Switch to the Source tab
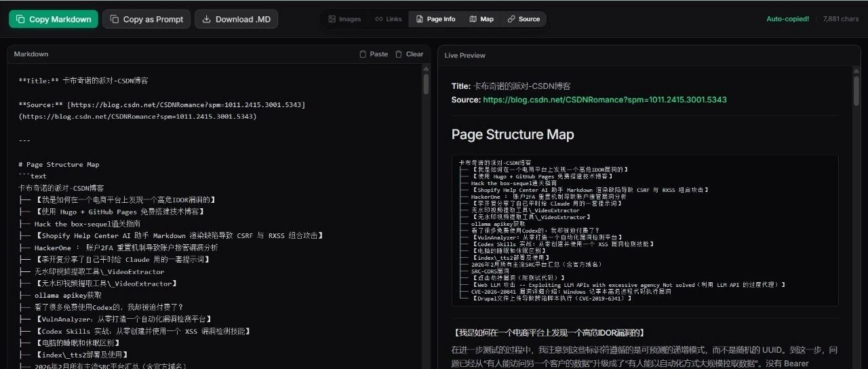The image size is (868, 369). (524, 19)
